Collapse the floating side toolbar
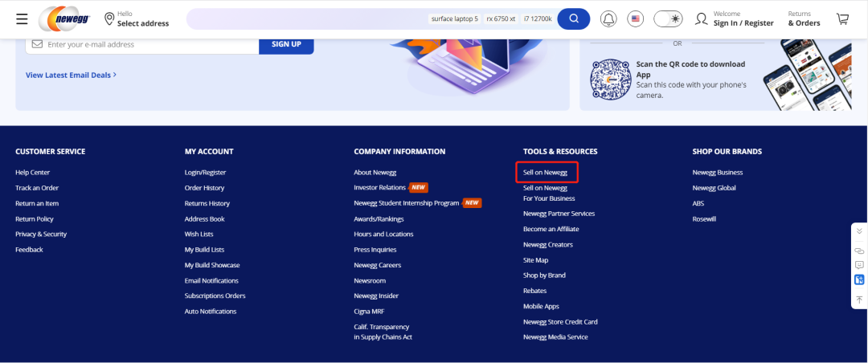 859,231
